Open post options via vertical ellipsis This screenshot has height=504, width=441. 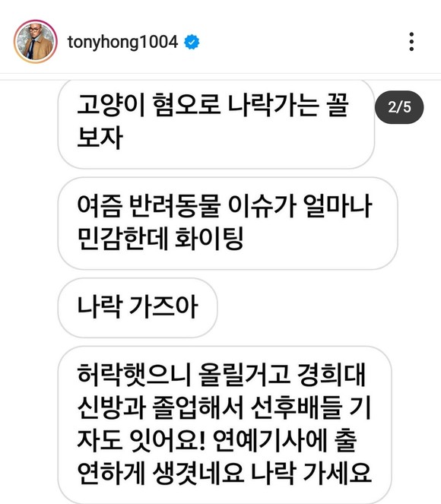[411, 42]
